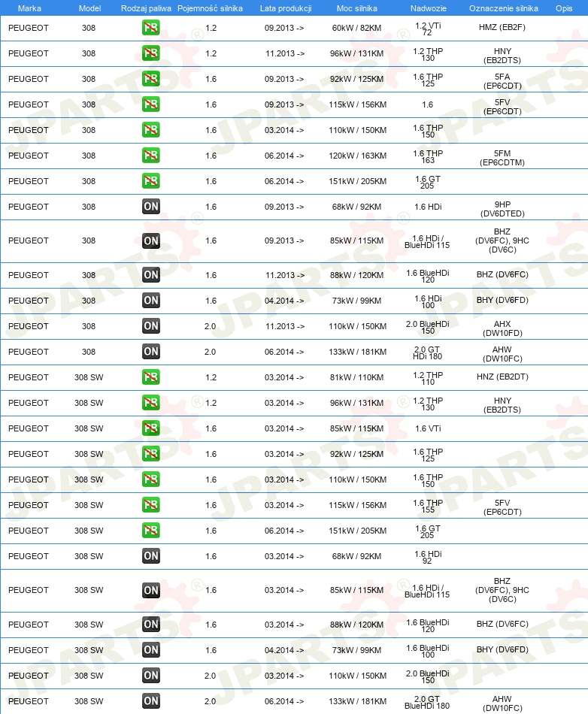Click power value 81kW / 110KM
588x714 pixels.
click(356, 377)
